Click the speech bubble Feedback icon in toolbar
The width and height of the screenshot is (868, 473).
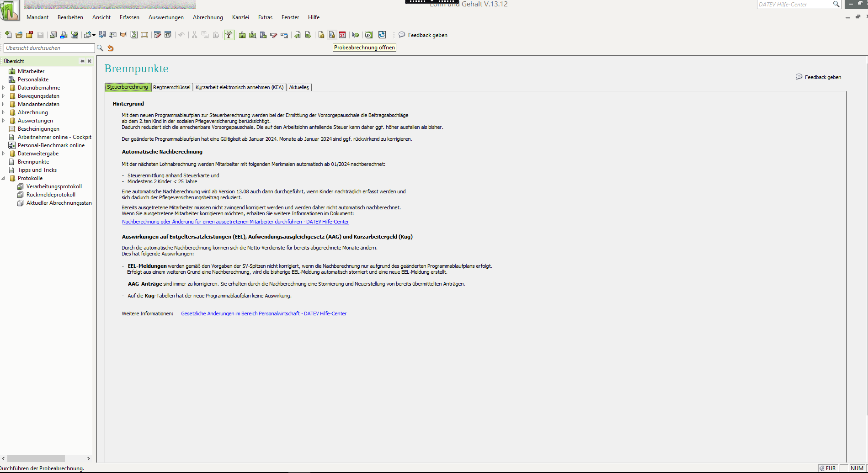(x=402, y=35)
